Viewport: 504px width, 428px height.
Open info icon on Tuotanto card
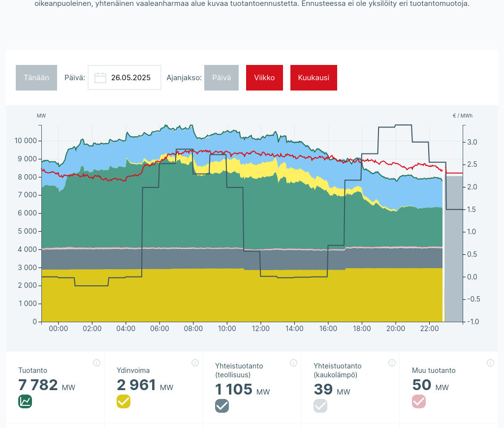pyautogui.click(x=96, y=363)
